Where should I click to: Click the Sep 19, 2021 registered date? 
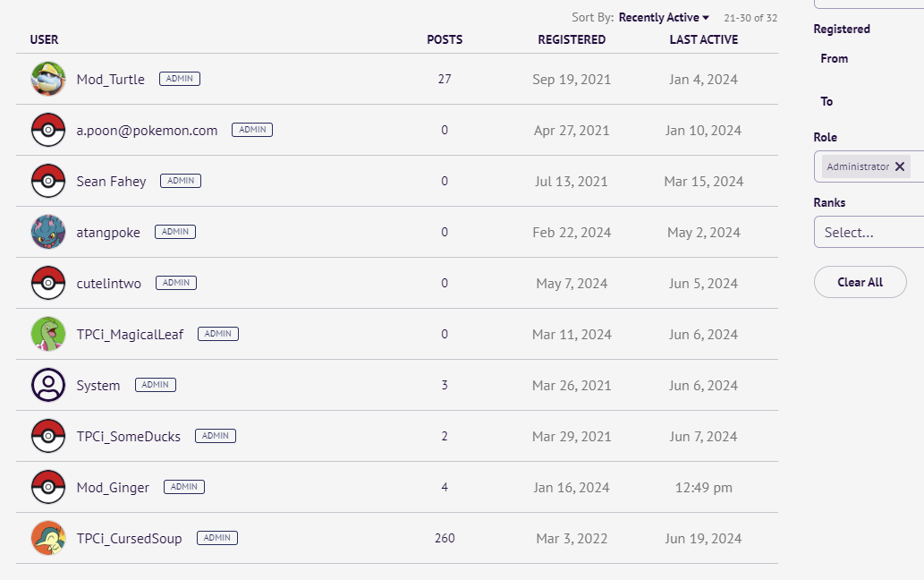[572, 80]
